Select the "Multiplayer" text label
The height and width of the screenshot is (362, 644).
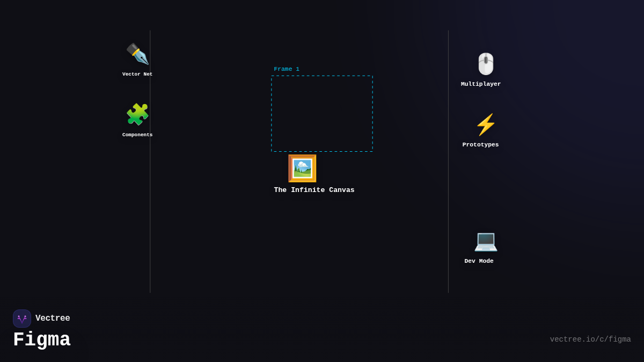pyautogui.click(x=481, y=84)
